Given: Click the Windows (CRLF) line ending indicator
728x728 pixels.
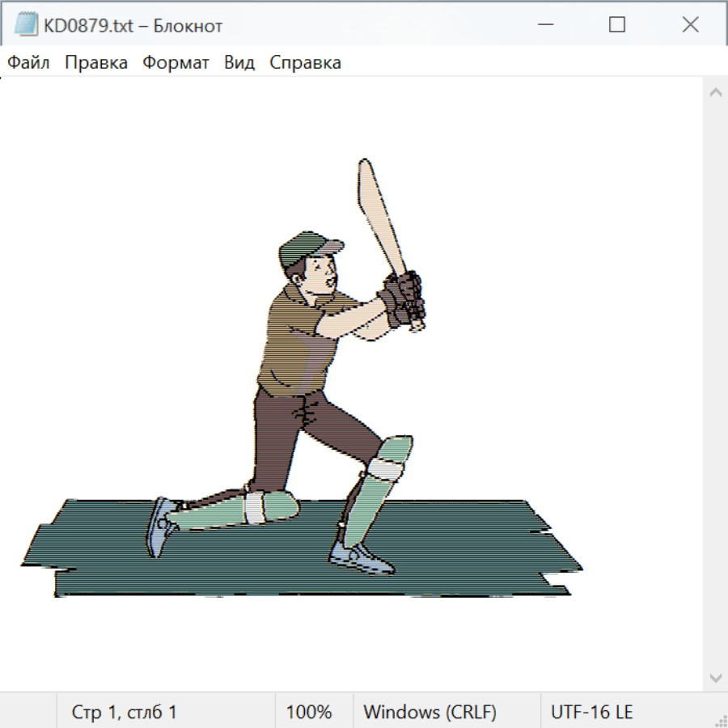Looking at the screenshot, I should pyautogui.click(x=430, y=712).
